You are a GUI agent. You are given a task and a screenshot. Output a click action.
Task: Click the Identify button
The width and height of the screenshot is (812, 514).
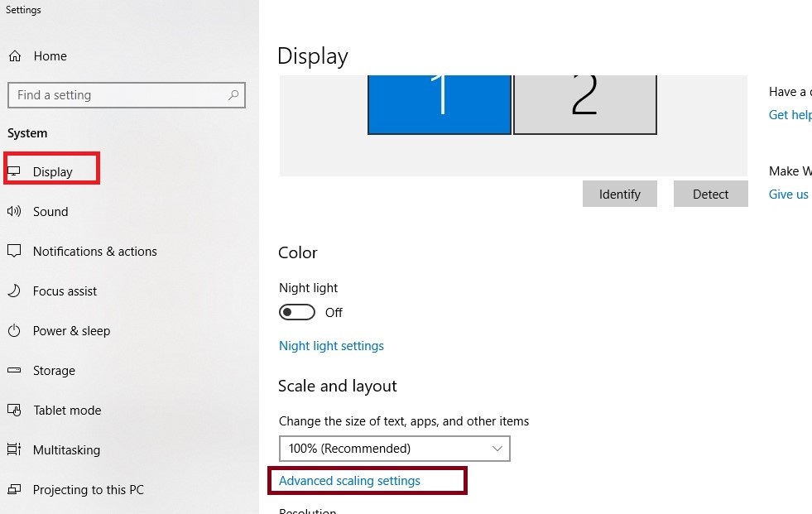point(620,194)
